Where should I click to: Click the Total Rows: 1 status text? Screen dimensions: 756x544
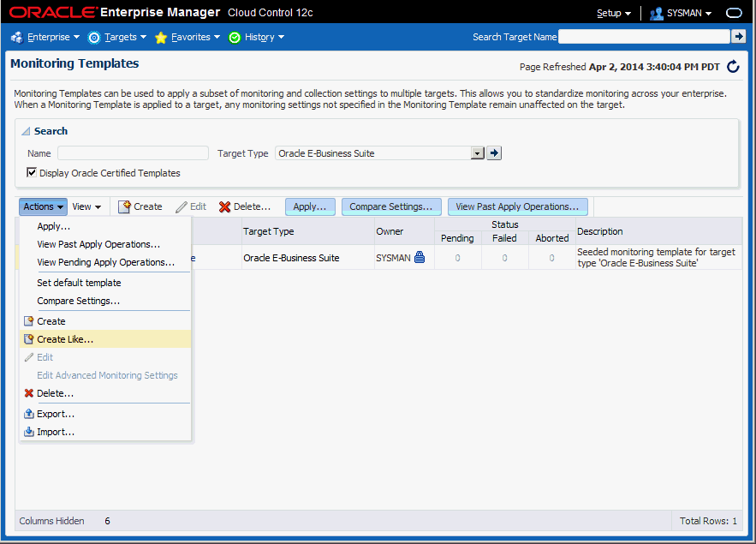coord(708,521)
